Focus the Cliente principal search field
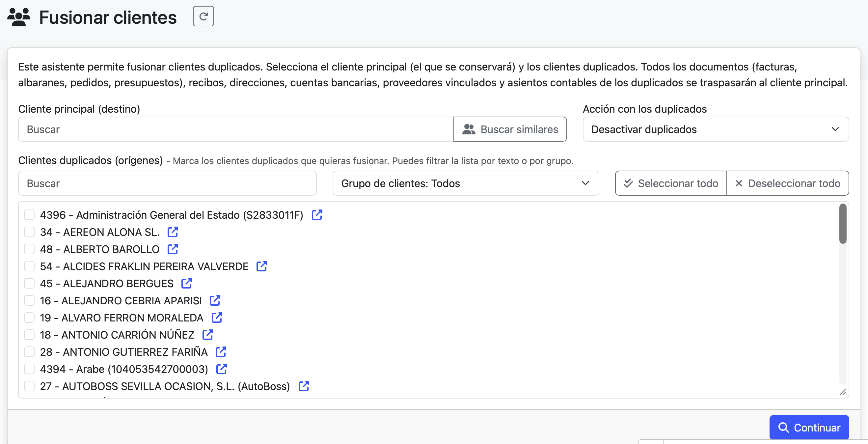The height and width of the screenshot is (444, 868). pyautogui.click(x=236, y=129)
